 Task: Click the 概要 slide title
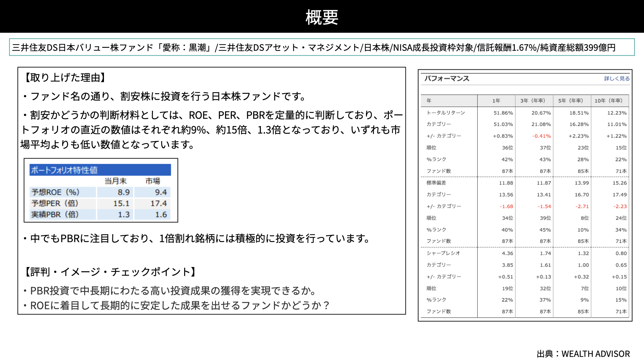322,17
